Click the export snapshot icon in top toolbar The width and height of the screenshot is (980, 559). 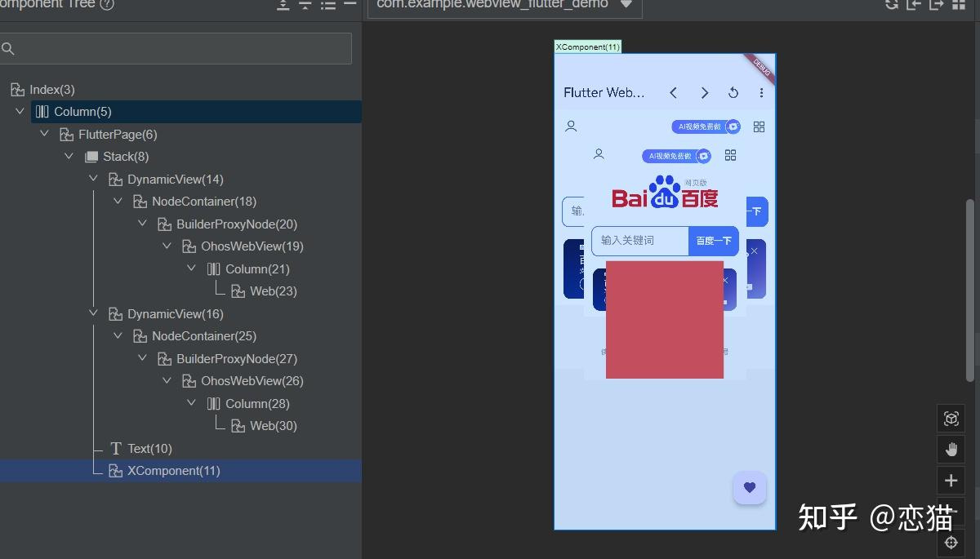[x=937, y=4]
